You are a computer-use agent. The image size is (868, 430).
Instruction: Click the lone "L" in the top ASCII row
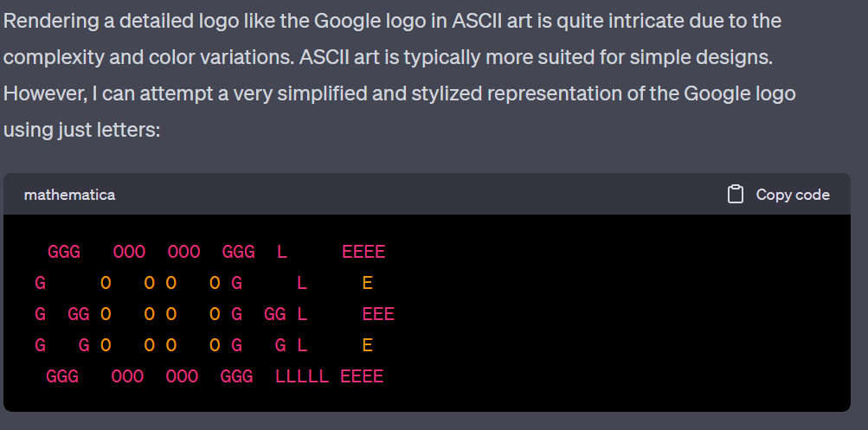[x=282, y=253]
